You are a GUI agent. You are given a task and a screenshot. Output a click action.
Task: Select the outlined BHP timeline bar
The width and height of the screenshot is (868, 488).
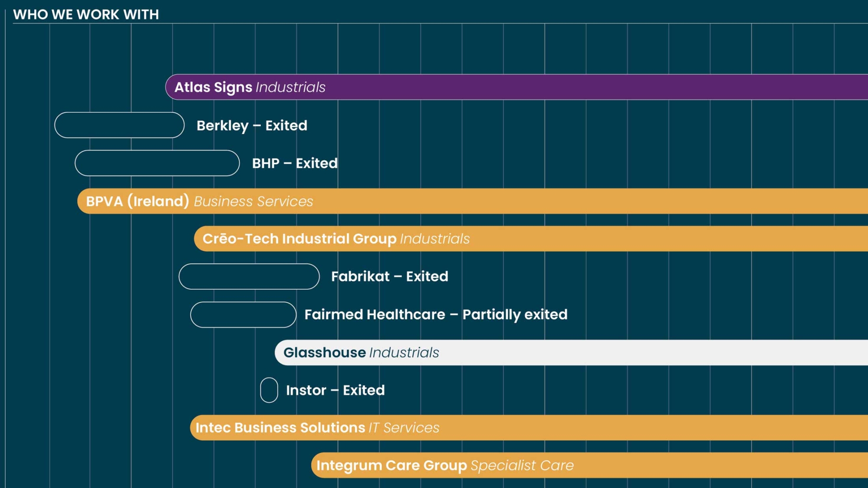pos(157,163)
